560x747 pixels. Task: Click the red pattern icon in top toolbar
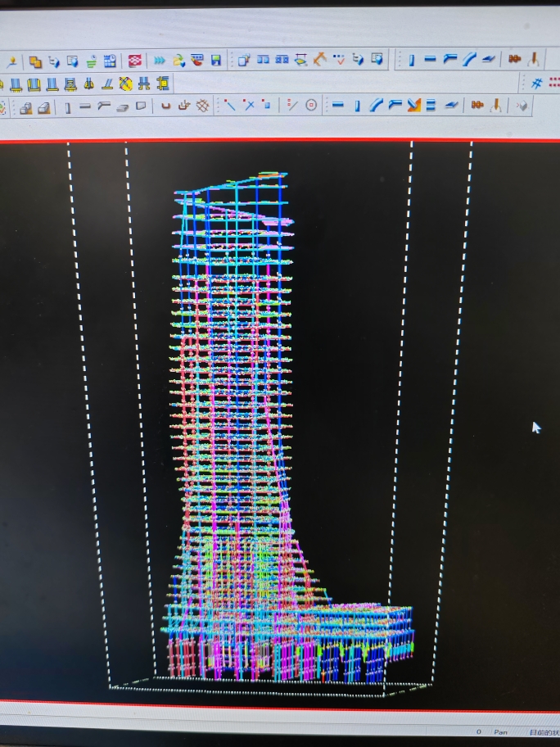coord(135,60)
